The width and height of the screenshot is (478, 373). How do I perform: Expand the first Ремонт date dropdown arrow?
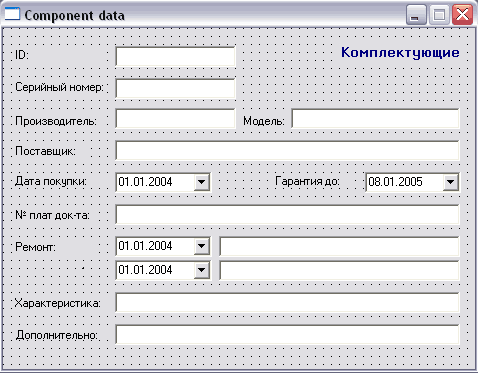pos(201,246)
